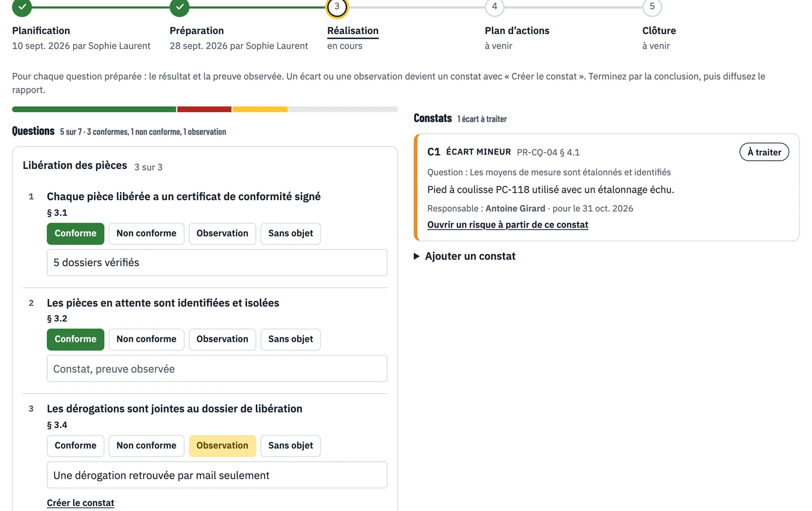The width and height of the screenshot is (812, 511).
Task: Mark question 3 as Non conforme
Action: coord(146,446)
